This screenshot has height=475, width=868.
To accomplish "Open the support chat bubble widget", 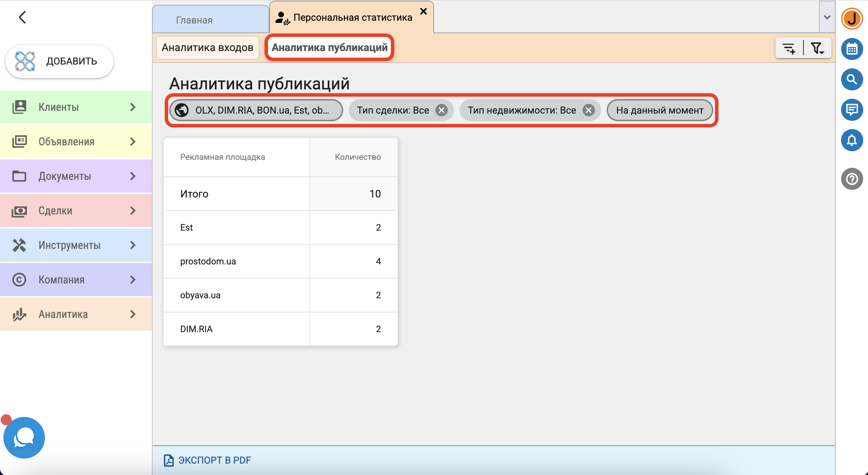I will pyautogui.click(x=24, y=437).
